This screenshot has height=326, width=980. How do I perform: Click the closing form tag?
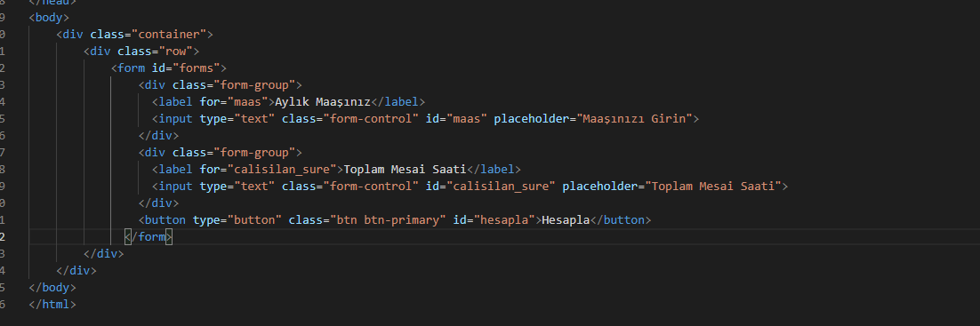click(149, 236)
